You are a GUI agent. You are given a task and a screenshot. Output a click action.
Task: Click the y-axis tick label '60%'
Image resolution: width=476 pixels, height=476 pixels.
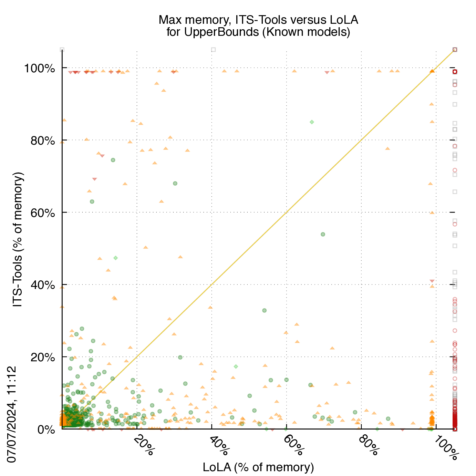43,213
